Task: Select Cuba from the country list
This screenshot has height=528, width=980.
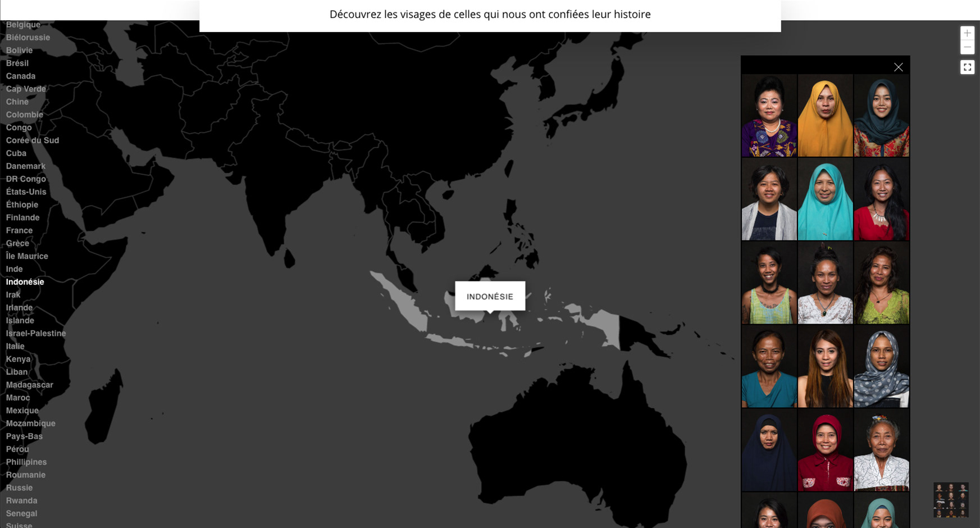Action: [16, 153]
